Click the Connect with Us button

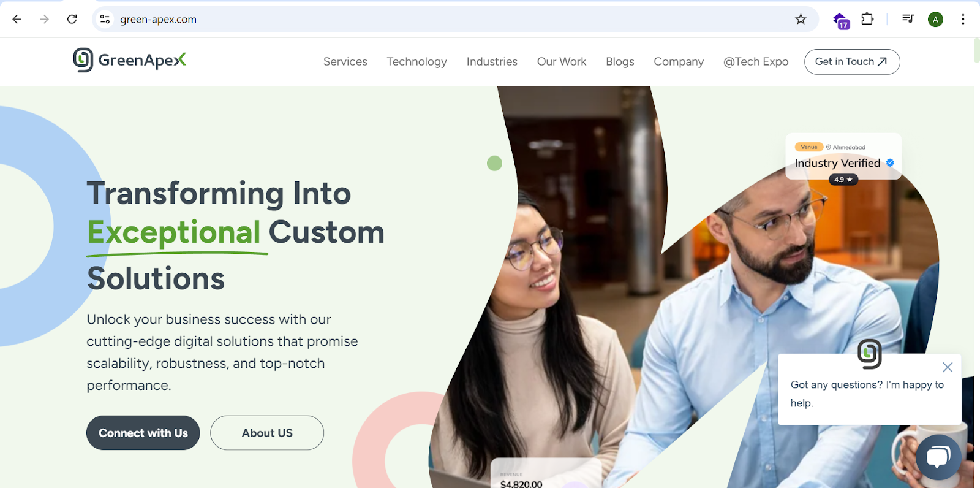click(x=143, y=433)
